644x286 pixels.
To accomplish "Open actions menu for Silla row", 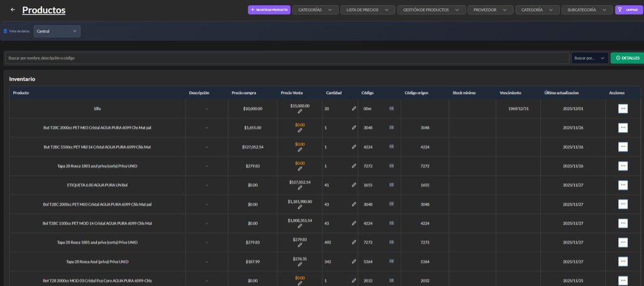I will pyautogui.click(x=623, y=109).
